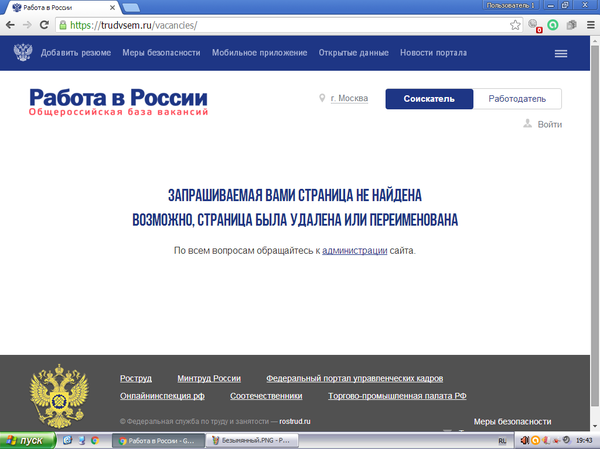Open the Windows Пуск start button
The width and height of the screenshot is (600, 449).
pyautogui.click(x=27, y=440)
